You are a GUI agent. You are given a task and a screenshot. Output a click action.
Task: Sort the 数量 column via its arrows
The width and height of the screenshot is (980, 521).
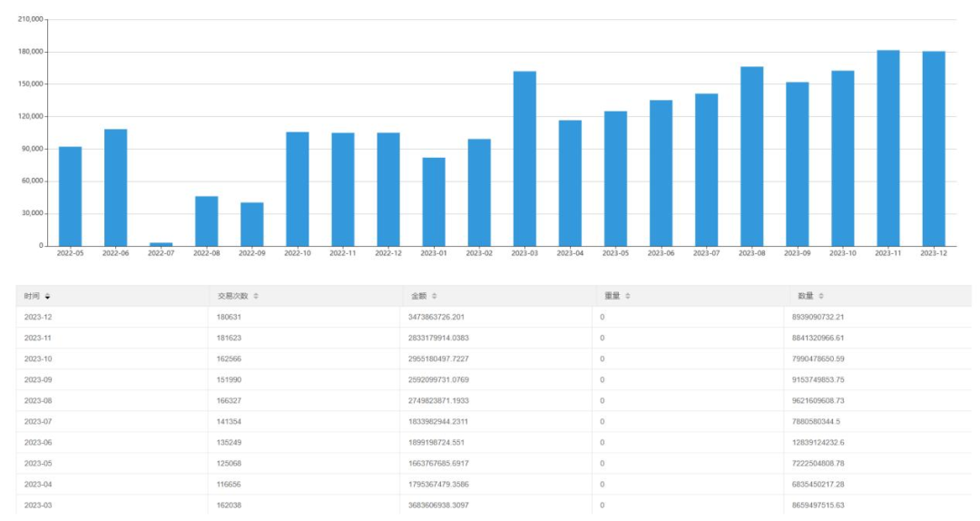click(821, 297)
